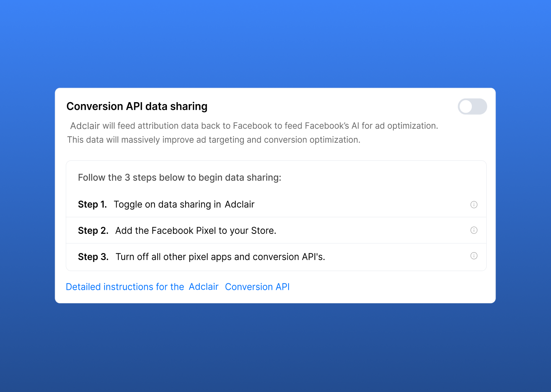Show the info tooltip icon for Step 2
Image resolution: width=551 pixels, height=392 pixels.
click(474, 230)
